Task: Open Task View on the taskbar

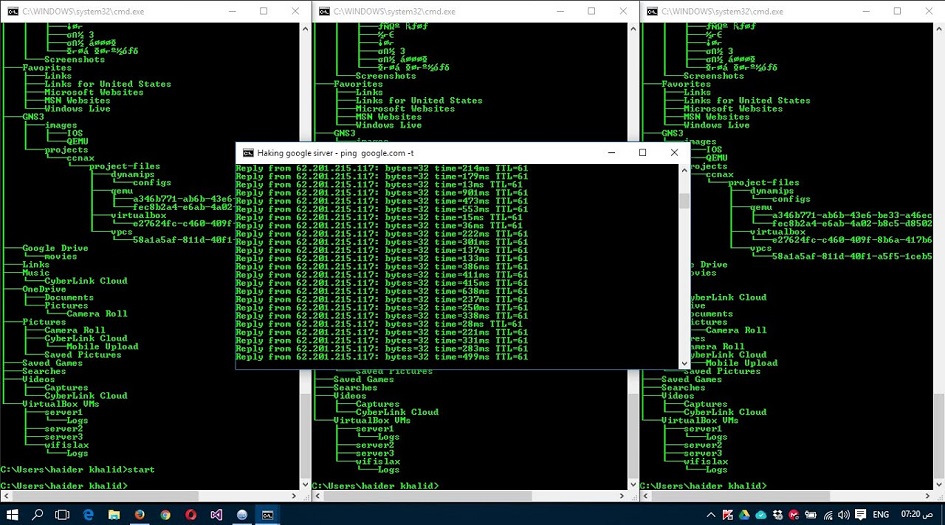Action: coord(62,514)
